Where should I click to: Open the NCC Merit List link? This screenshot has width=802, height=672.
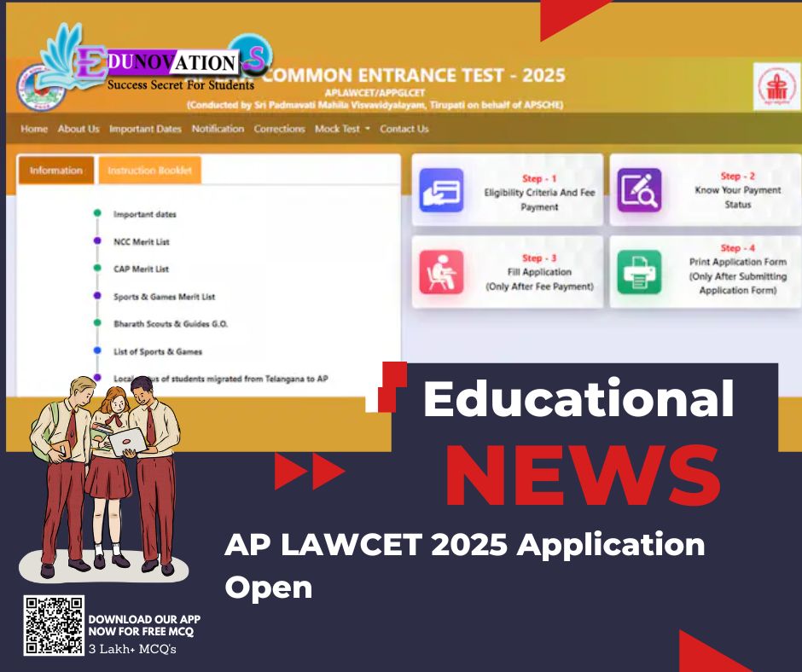tap(142, 241)
